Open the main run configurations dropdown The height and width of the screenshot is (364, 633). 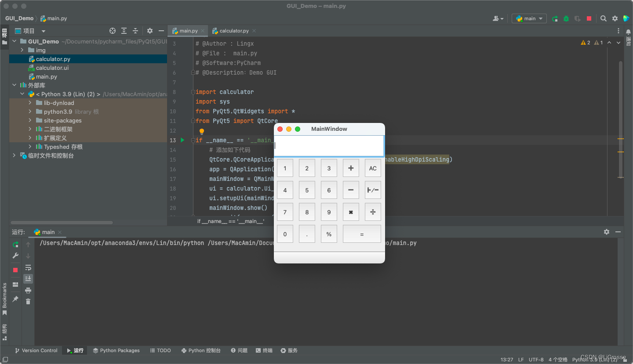click(x=529, y=18)
